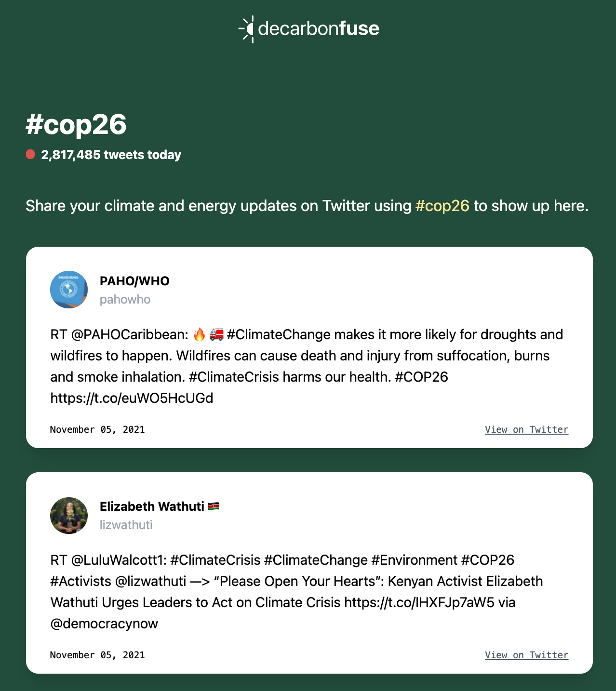Click the PAHO tweet's November 05, 2021 date
Viewport: 616px width, 691px height.
(97, 429)
